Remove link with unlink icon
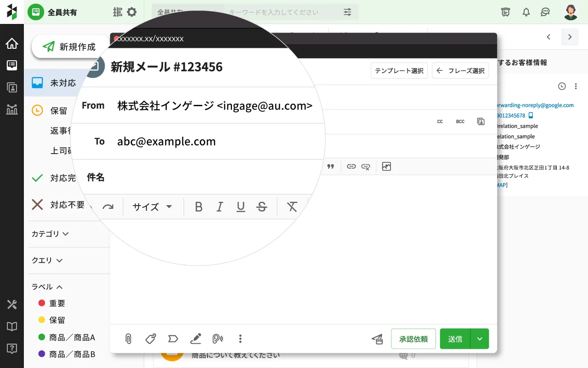 coord(366,167)
